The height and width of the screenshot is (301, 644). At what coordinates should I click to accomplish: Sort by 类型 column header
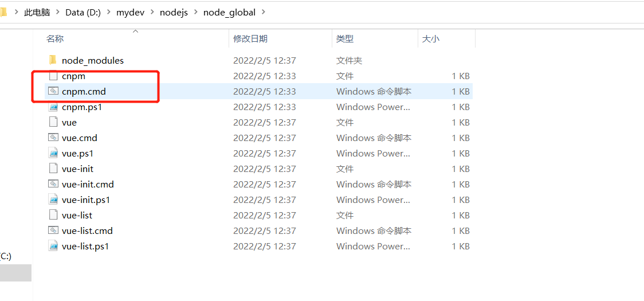pyautogui.click(x=344, y=39)
